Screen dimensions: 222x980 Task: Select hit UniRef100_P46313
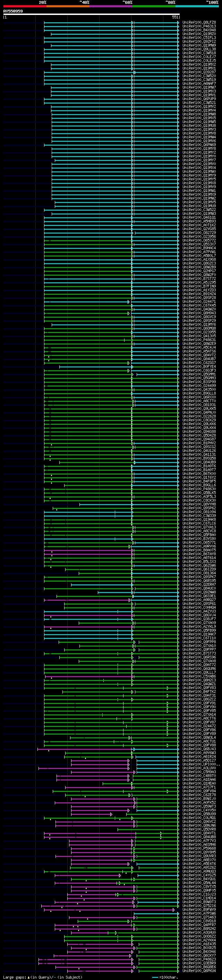(x=199, y=26)
